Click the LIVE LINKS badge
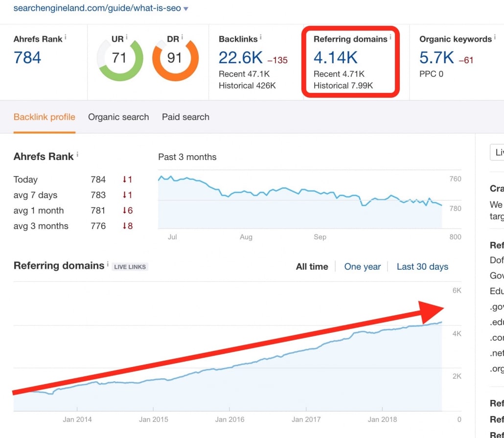The image size is (504, 438). [x=130, y=267]
